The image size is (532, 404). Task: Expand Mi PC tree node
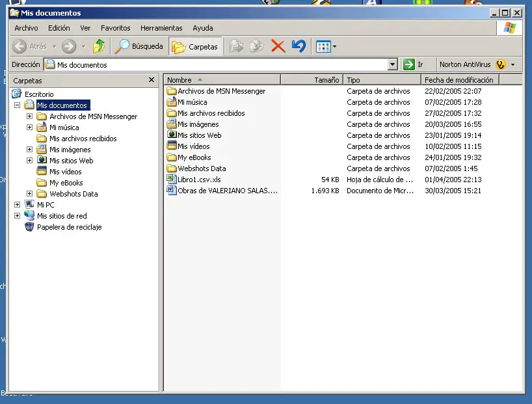click(17, 205)
